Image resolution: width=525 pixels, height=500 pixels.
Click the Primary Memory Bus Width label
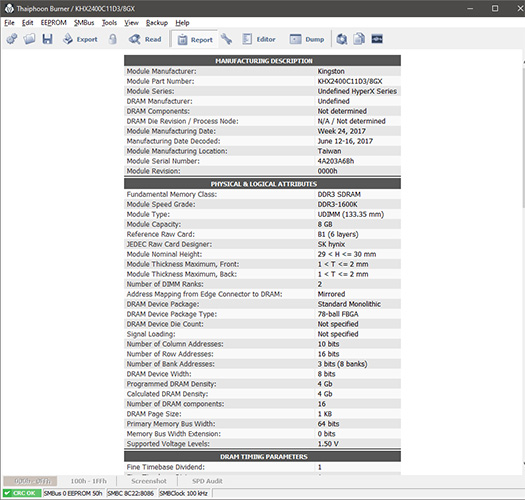(x=171, y=424)
